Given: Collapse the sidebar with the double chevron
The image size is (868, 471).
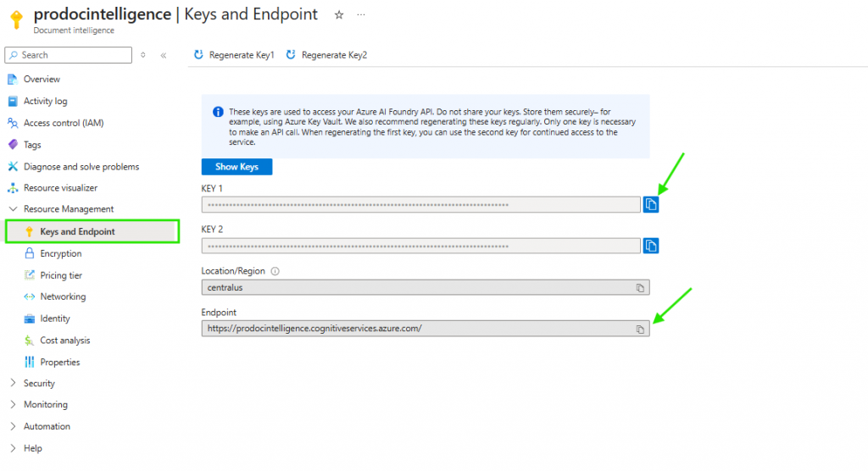Looking at the screenshot, I should 164,55.
